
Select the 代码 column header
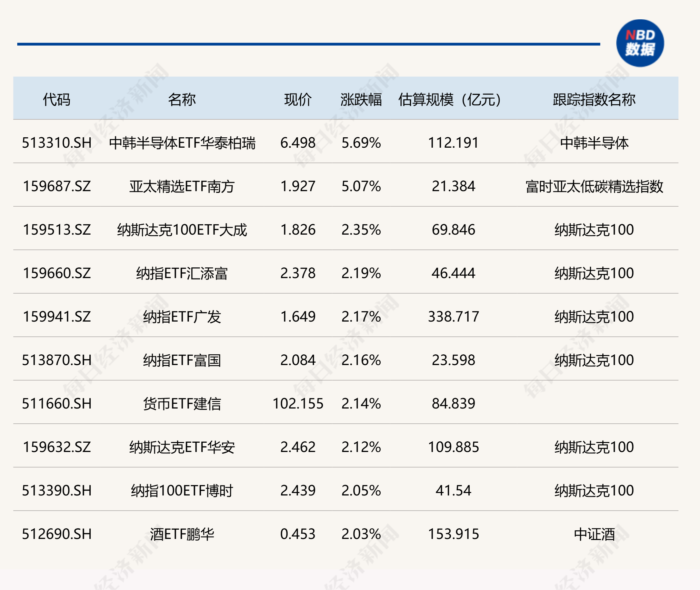pyautogui.click(x=57, y=100)
